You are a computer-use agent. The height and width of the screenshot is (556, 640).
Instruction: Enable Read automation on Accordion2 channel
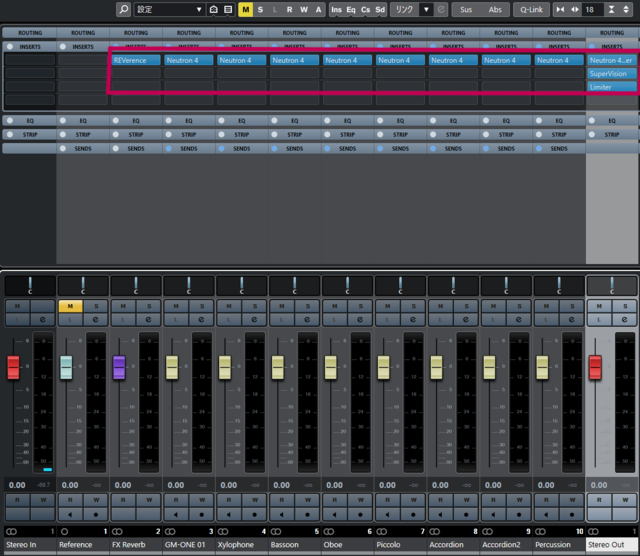coord(493,500)
